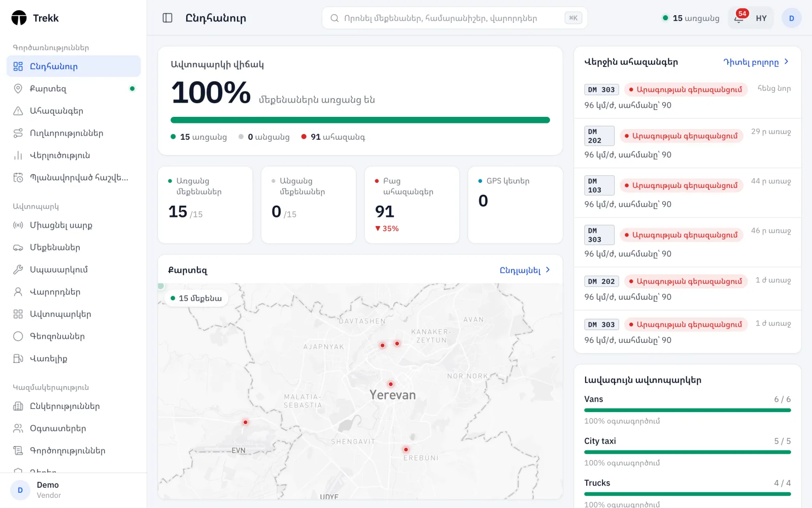
Task: Open GPS կետեր card
Action: tap(515, 205)
